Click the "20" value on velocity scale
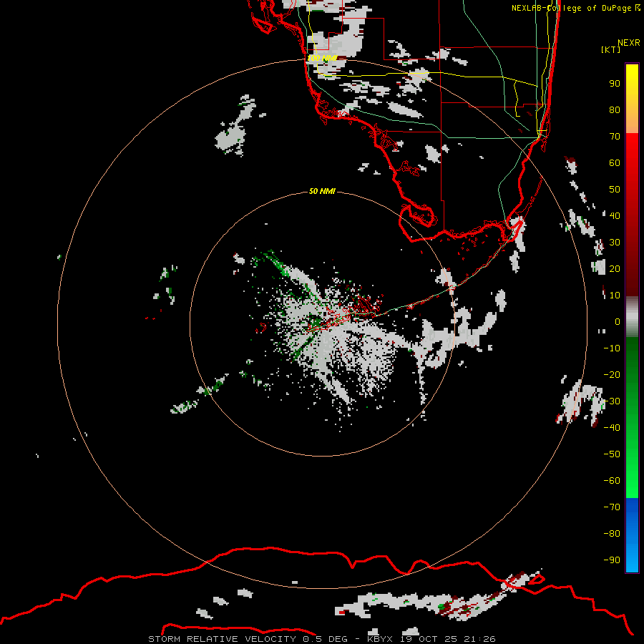The height and width of the screenshot is (644, 644). pos(615,268)
